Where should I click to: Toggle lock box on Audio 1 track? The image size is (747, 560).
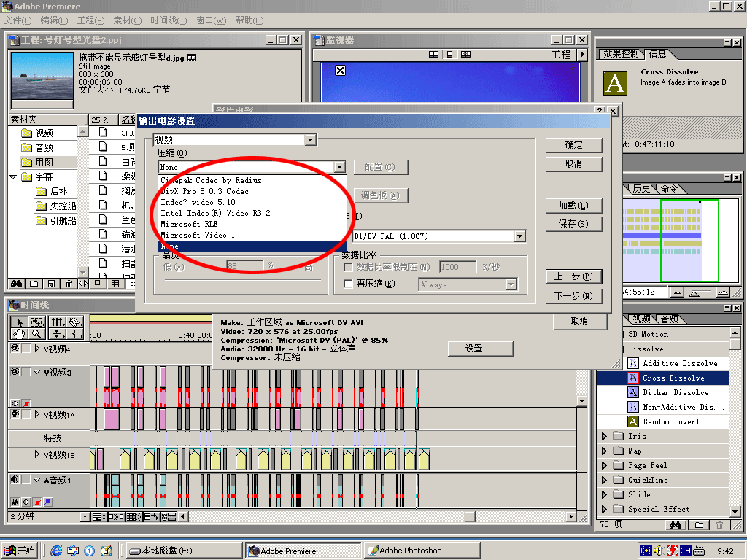coord(26,480)
